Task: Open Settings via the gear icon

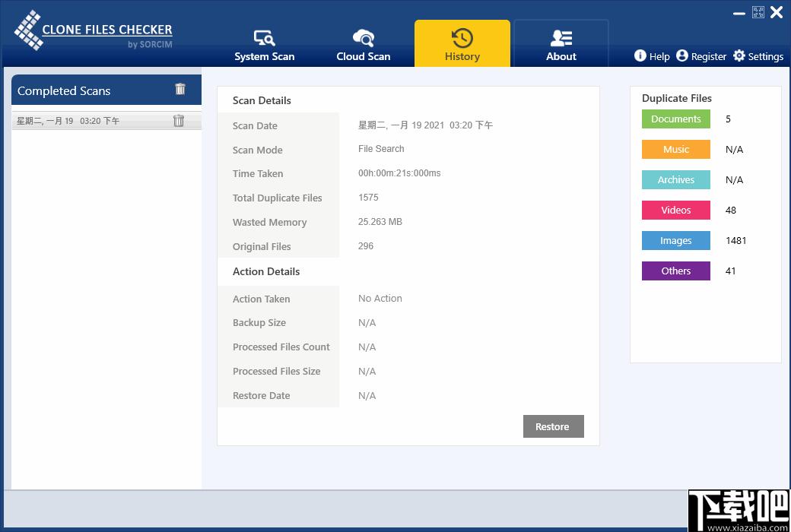Action: pyautogui.click(x=739, y=55)
